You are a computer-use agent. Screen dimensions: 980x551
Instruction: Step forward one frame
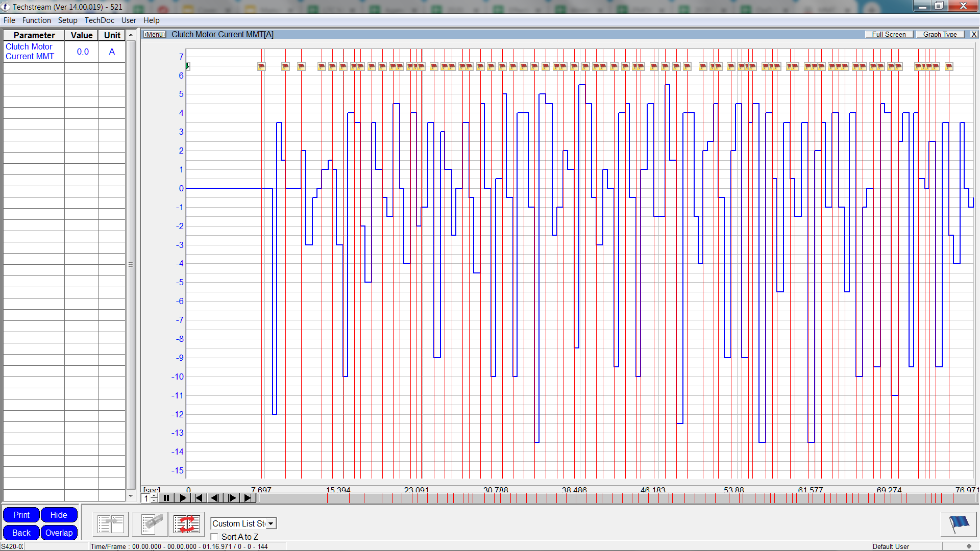click(x=232, y=498)
